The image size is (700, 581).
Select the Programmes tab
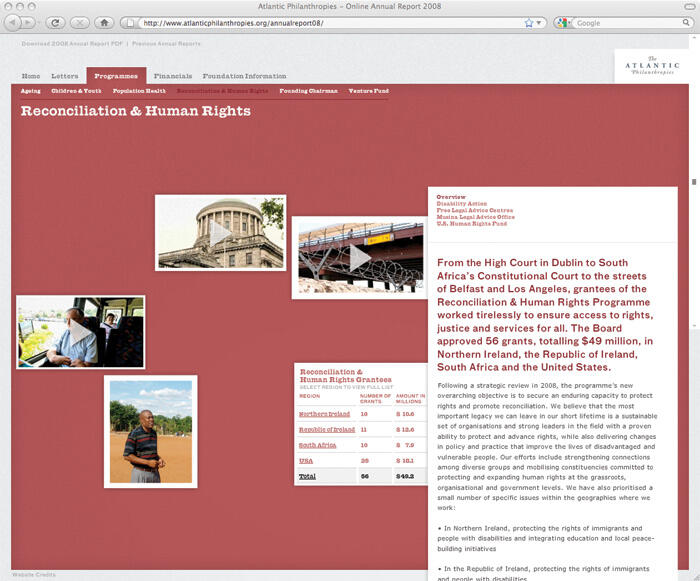pos(116,76)
